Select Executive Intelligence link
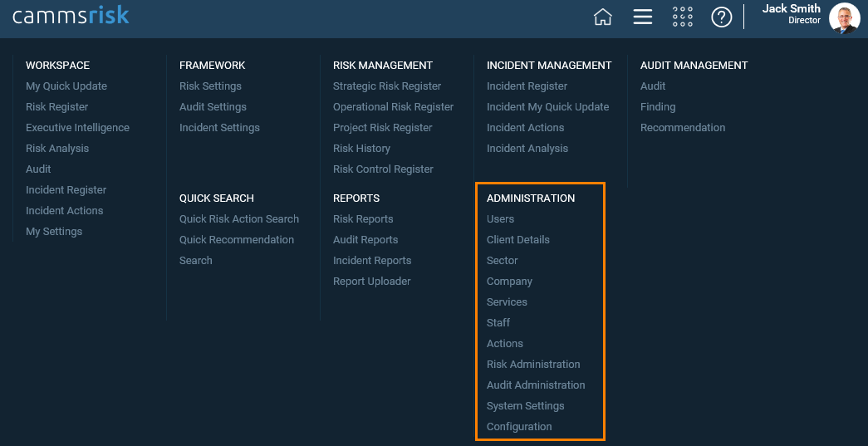Image resolution: width=868 pixels, height=446 pixels. point(77,128)
